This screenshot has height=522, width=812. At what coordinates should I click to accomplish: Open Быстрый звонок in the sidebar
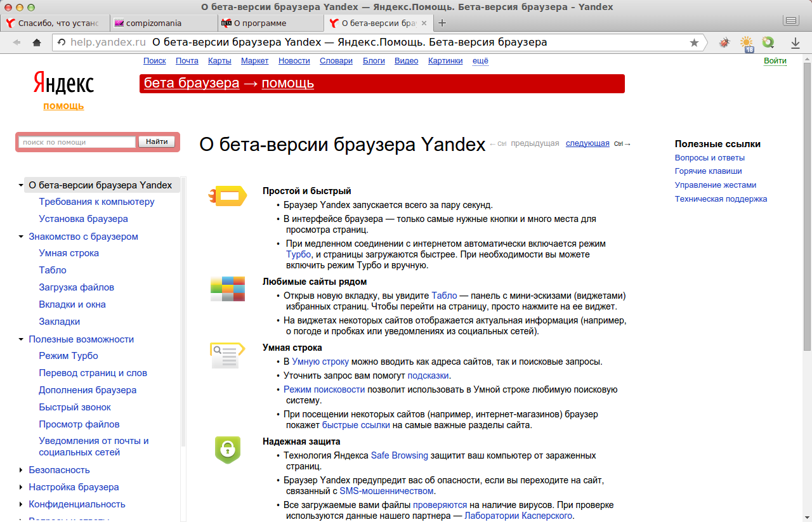tap(75, 407)
